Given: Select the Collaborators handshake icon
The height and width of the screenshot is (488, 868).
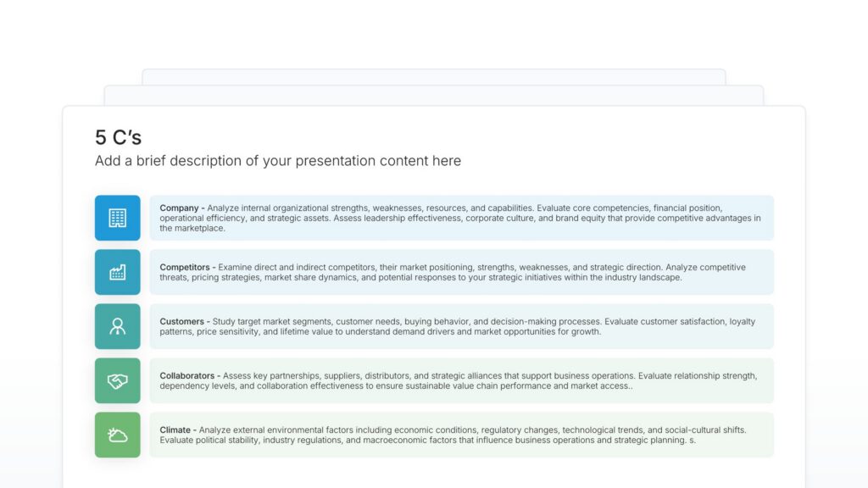Looking at the screenshot, I should point(117,380).
